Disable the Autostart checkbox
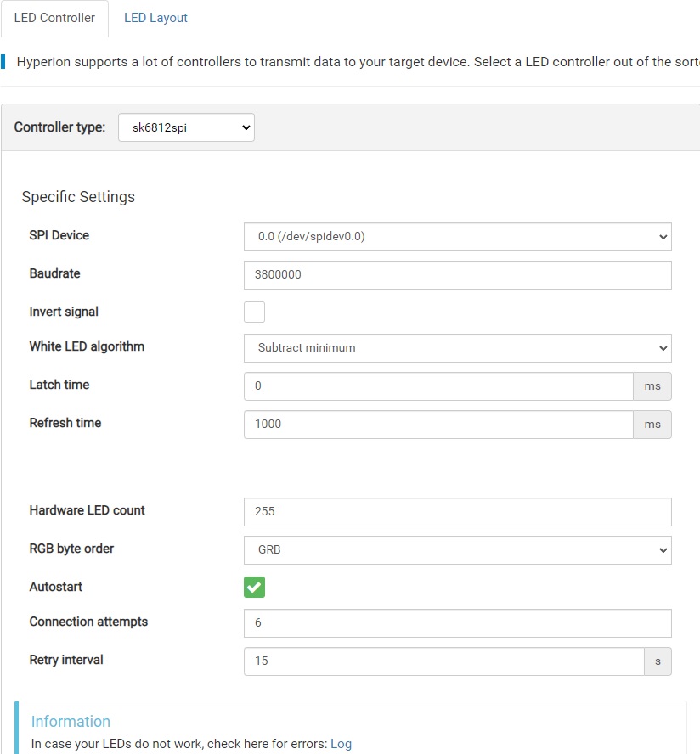Image resolution: width=700 pixels, height=754 pixels. (254, 587)
